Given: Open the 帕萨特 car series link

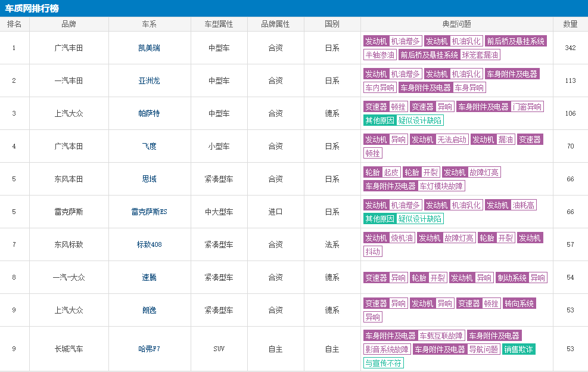Looking at the screenshot, I should (x=149, y=113).
